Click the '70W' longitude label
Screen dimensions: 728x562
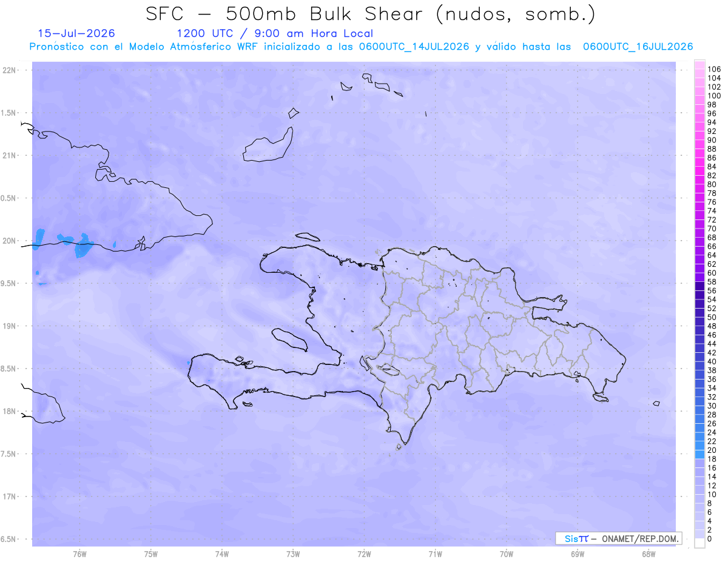coord(507,554)
